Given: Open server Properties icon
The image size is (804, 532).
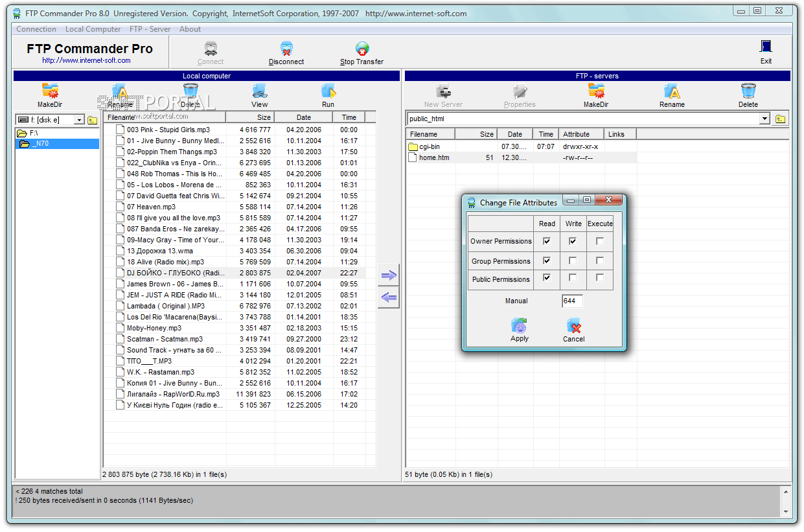Looking at the screenshot, I should pos(520,91).
